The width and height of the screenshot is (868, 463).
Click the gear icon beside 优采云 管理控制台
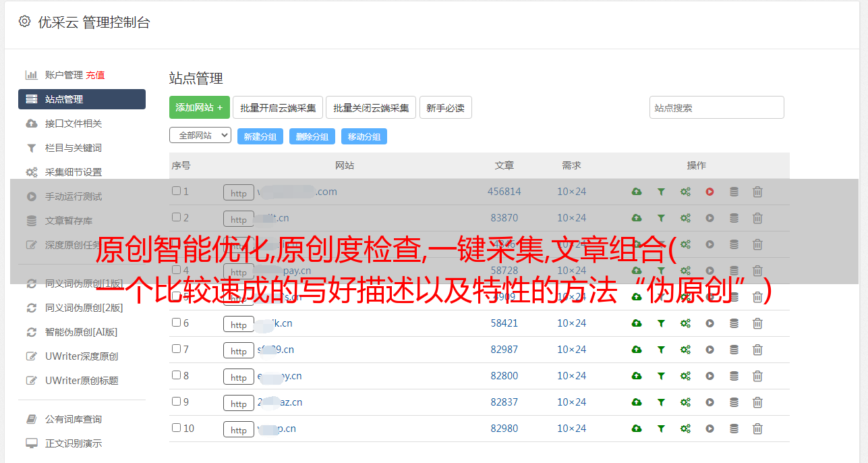pyautogui.click(x=24, y=22)
